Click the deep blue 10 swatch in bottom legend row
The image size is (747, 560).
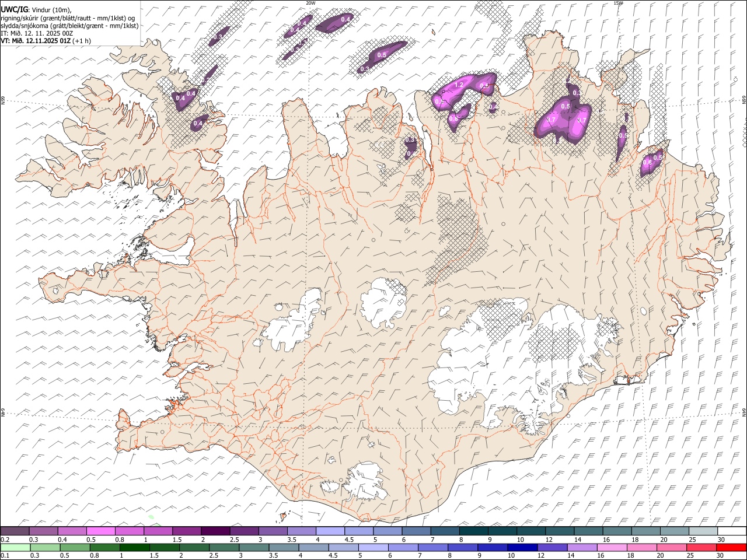[x=523, y=548]
